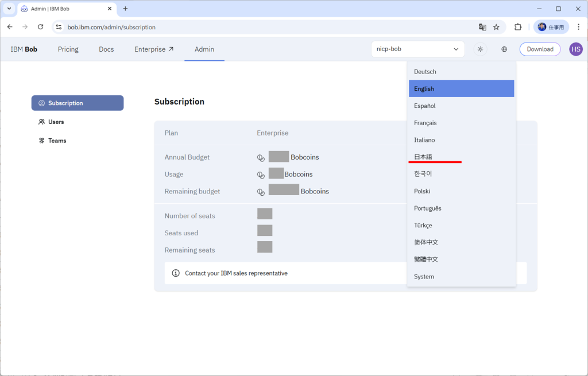
Task: Click the browser forward arrow
Action: [25, 27]
